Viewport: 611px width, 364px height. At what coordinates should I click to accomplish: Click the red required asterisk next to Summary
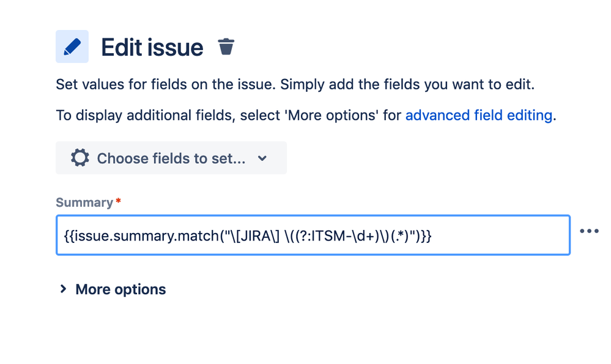[118, 201]
